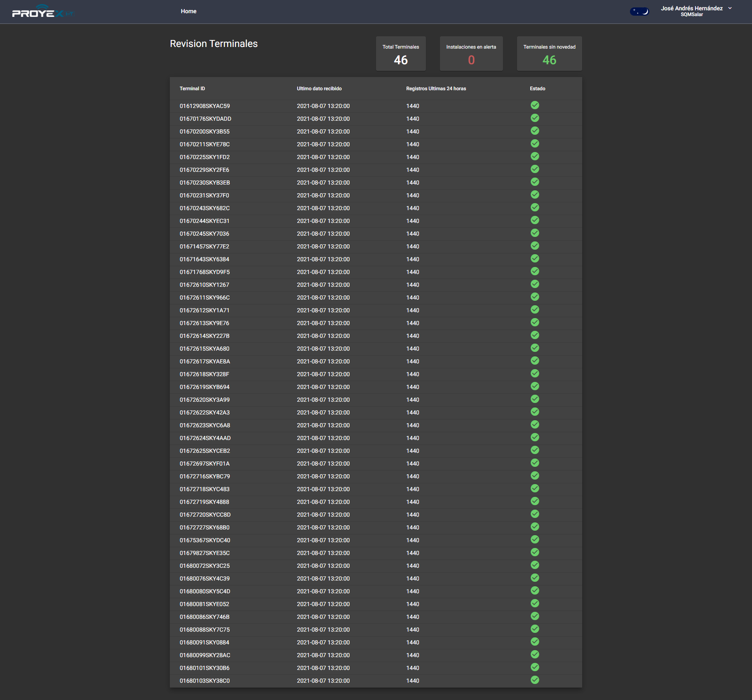Click the Terminales sin novedad card

tap(550, 54)
